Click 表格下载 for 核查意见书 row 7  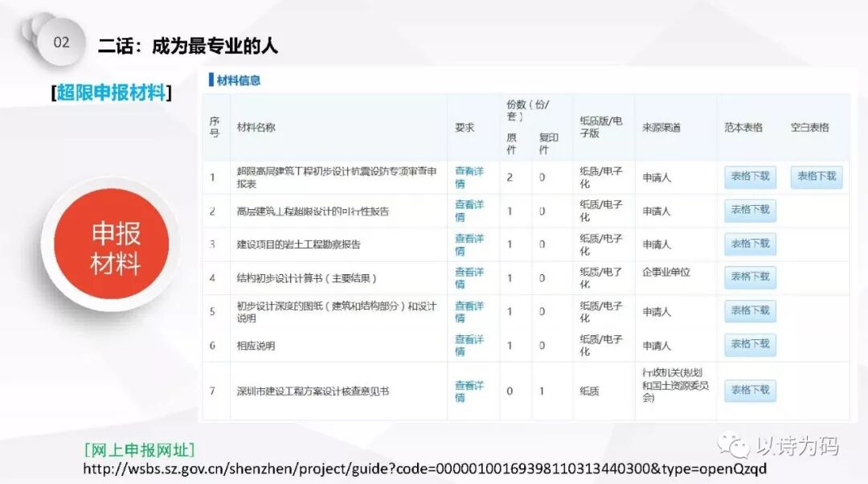pos(749,391)
